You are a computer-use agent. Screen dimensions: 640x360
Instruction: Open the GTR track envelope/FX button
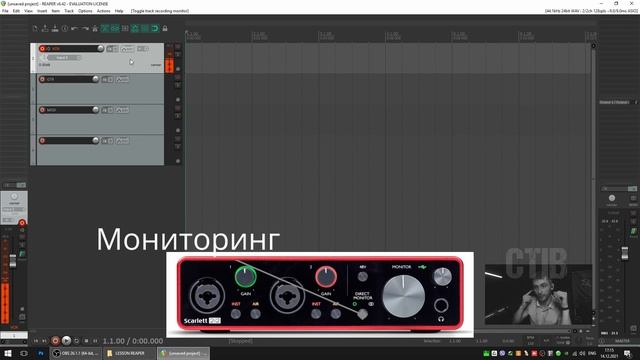(x=122, y=79)
